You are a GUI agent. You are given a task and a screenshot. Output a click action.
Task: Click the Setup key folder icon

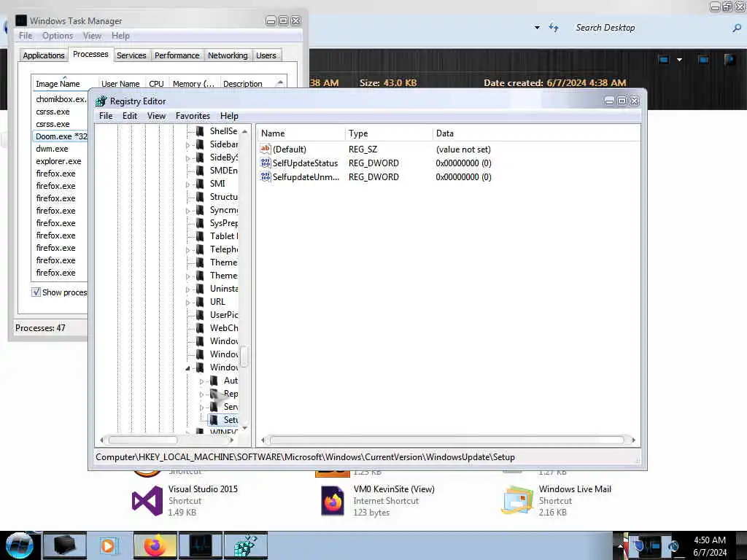click(x=214, y=419)
